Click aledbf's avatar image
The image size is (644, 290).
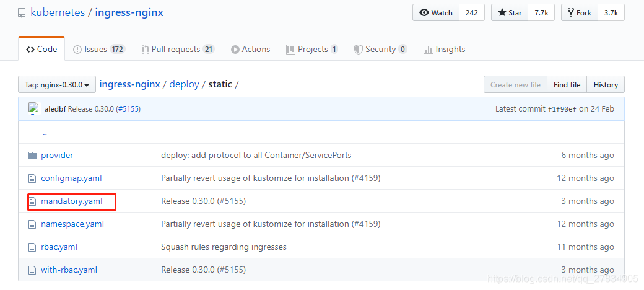point(33,108)
